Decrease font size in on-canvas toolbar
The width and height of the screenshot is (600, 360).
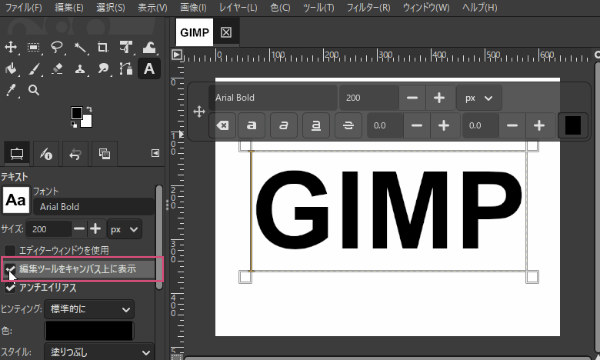tap(412, 98)
